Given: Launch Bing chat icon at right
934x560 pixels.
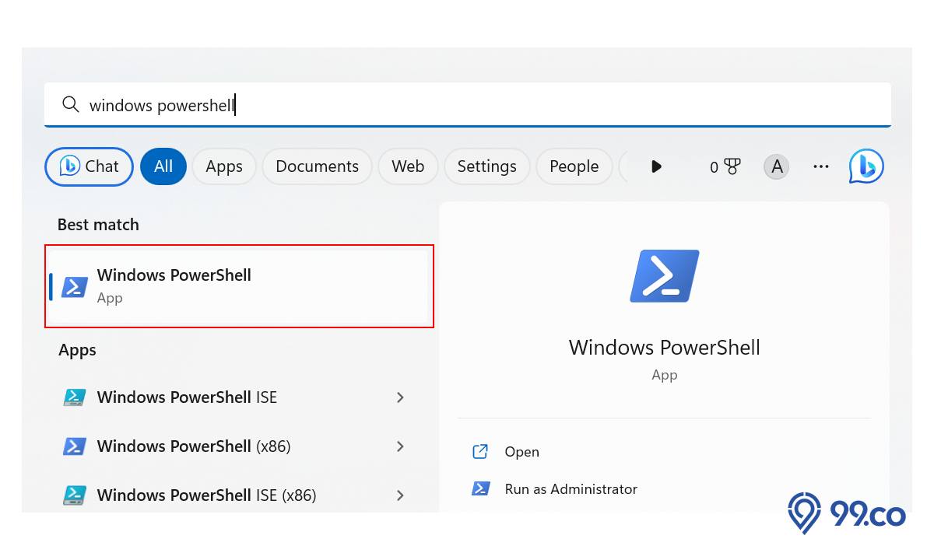Looking at the screenshot, I should [x=866, y=166].
